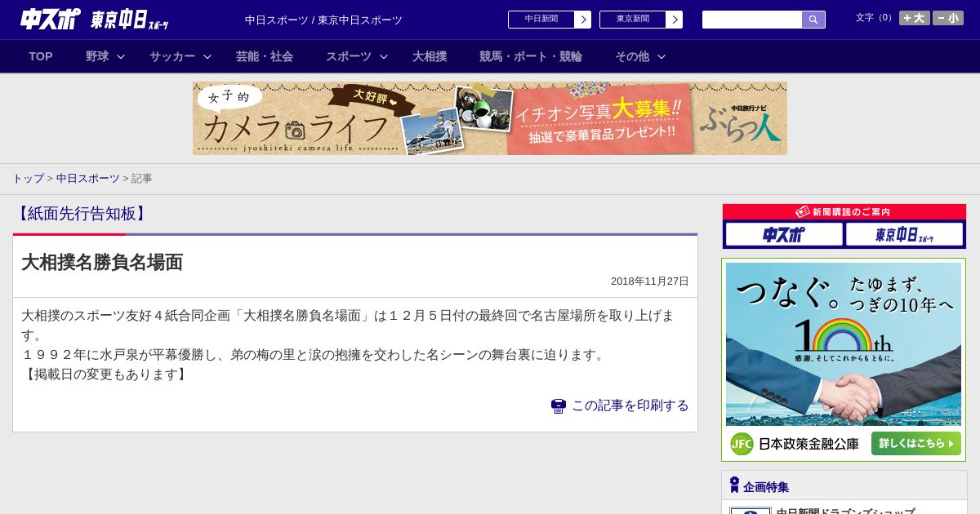This screenshot has height=514, width=980.
Task: Expand サッカー dropdown chevron
Action: point(207,56)
